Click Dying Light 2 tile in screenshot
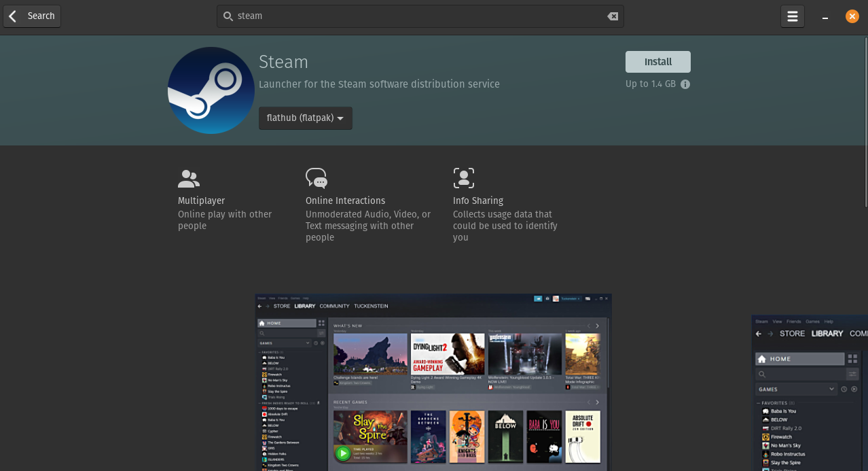This screenshot has width=868, height=471. tap(448, 353)
